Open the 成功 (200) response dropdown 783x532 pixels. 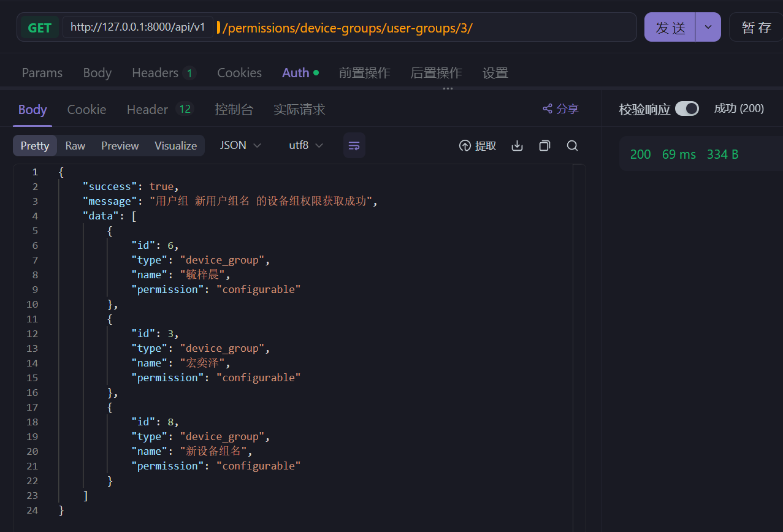point(739,108)
